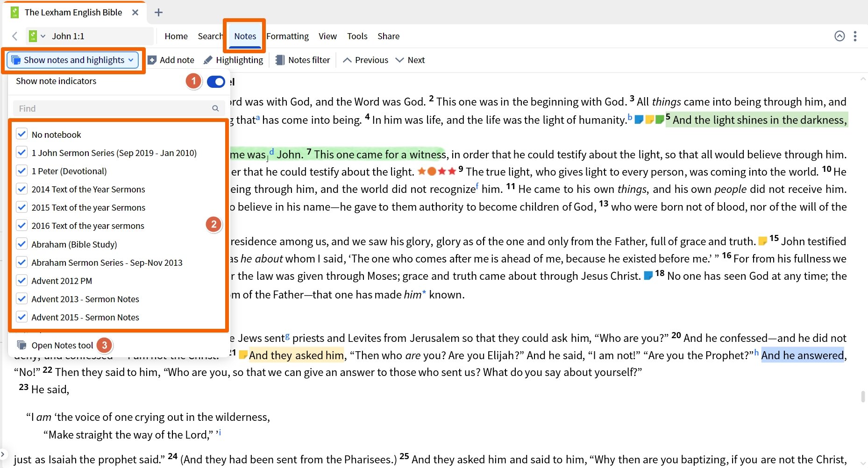The width and height of the screenshot is (868, 468).
Task: Click the first orange star before verse 9
Action: (x=422, y=171)
